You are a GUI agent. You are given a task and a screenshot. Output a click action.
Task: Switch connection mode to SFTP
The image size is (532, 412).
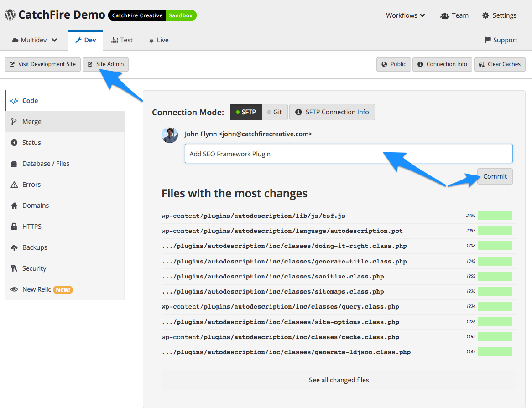(x=246, y=112)
